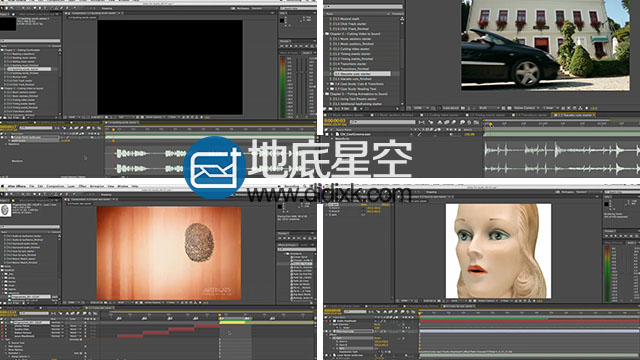This screenshot has height=360, width=640.
Task: Open the Active Camera dropdown under the car viewer
Action: (x=526, y=108)
